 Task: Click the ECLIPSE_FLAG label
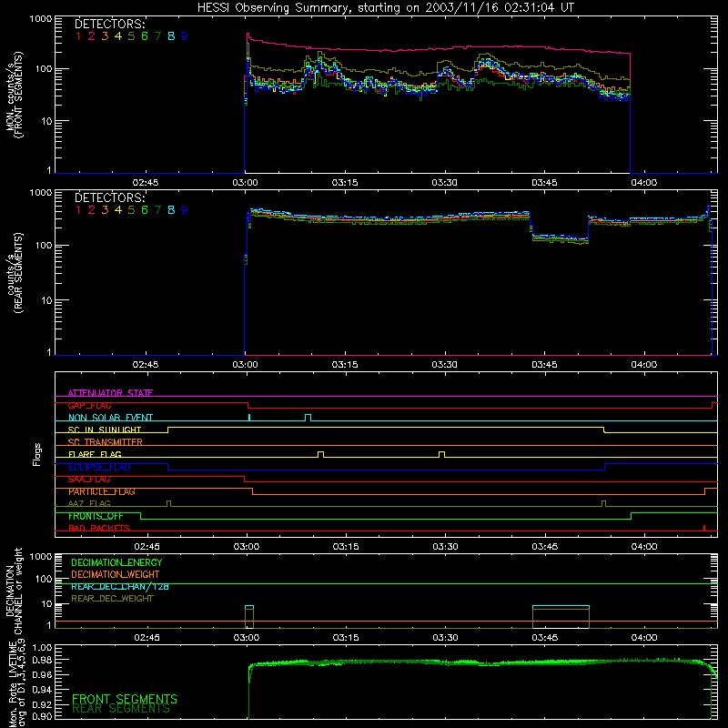[99, 467]
